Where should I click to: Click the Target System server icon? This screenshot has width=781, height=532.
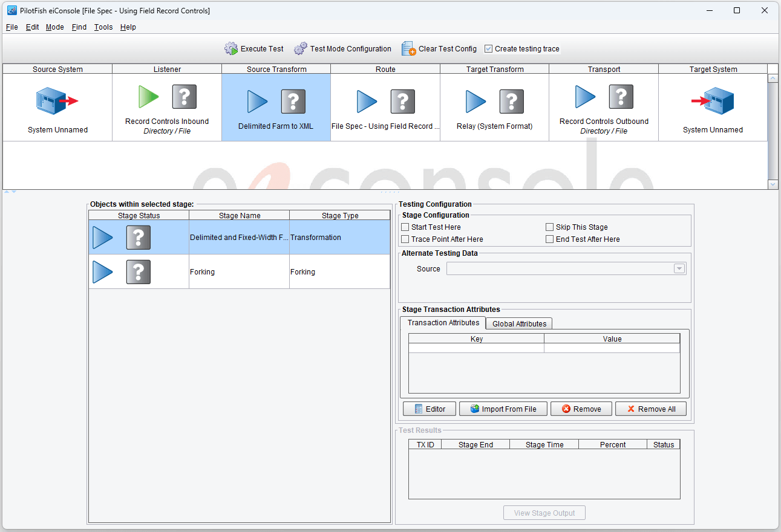click(713, 101)
